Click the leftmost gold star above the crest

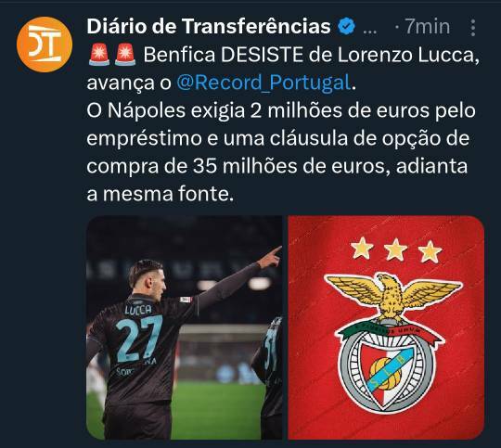(x=362, y=248)
